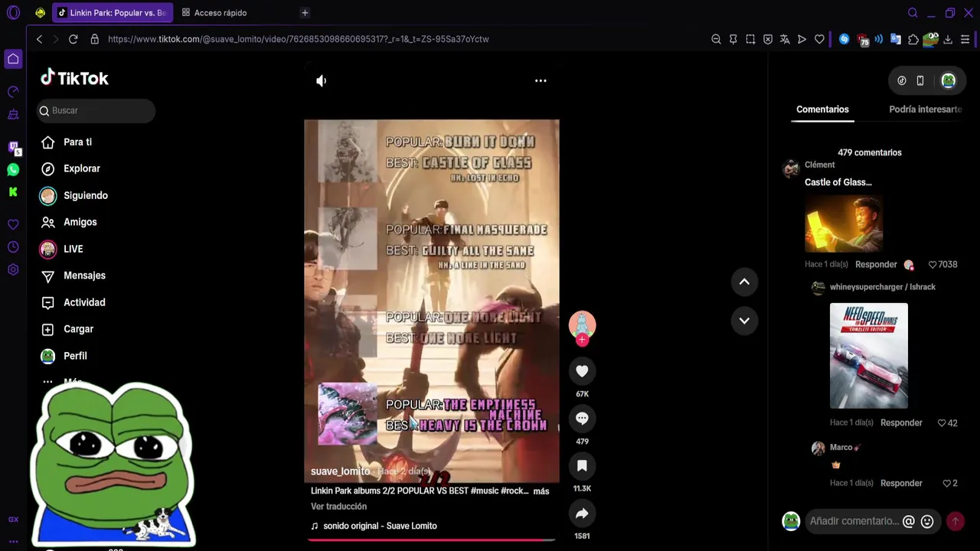This screenshot has height=551, width=980.
Task: Switch to the Comentarios tab
Action: 822,109
